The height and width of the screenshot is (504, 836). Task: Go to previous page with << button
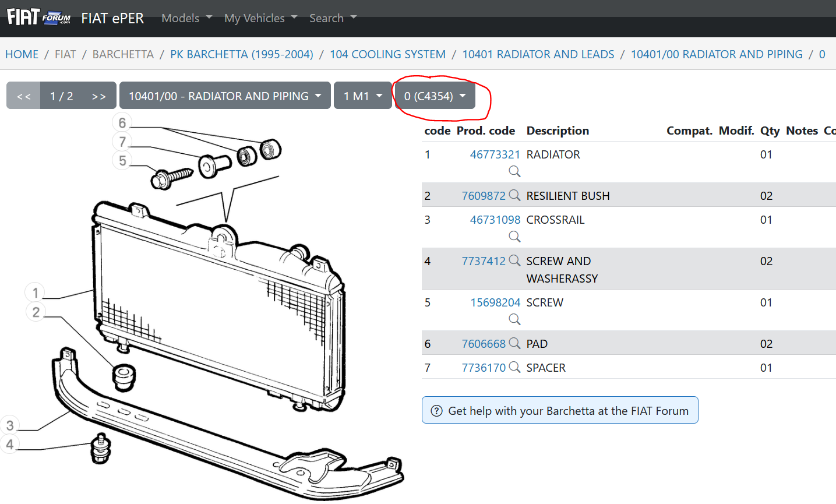(24, 96)
